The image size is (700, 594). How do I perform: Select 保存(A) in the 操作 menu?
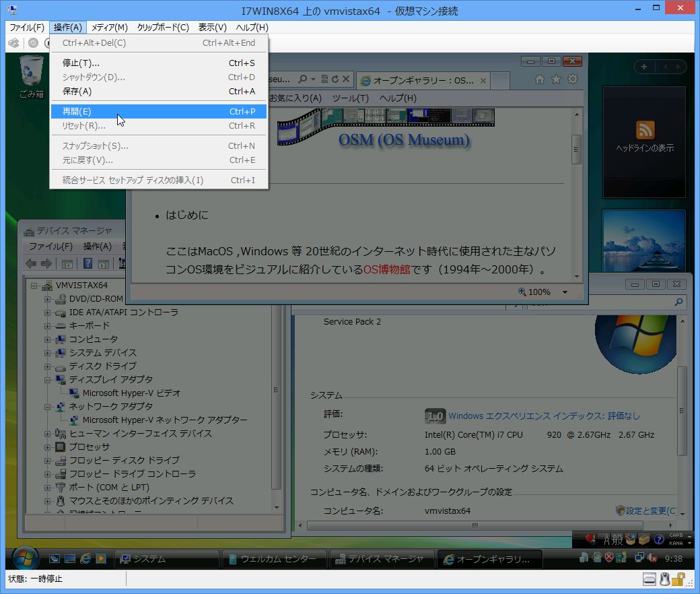158,91
